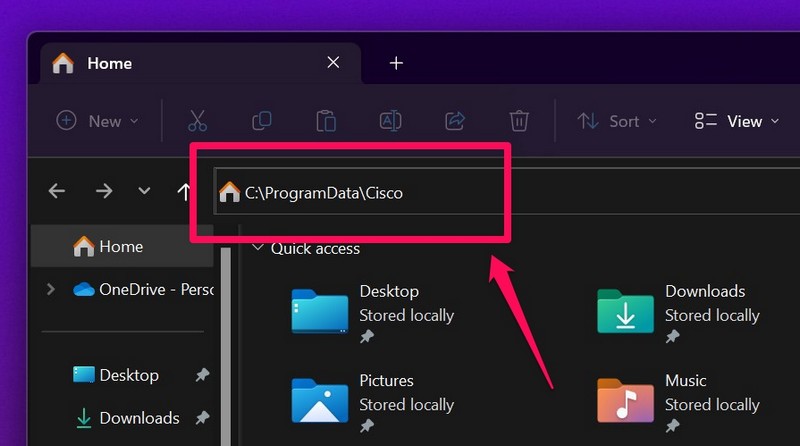This screenshot has height=446, width=800.
Task: Open the Pictures folder in Quick access
Action: click(372, 402)
